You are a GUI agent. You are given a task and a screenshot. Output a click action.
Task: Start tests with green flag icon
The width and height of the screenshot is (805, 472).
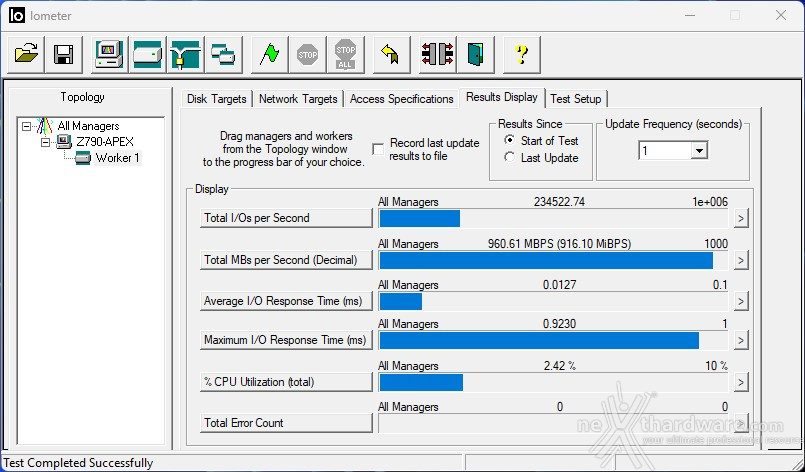point(270,54)
